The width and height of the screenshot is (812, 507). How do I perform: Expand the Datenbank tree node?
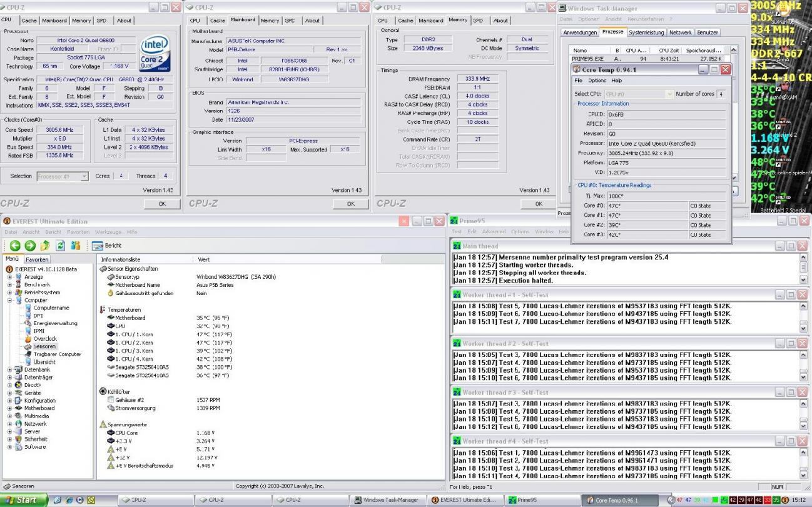pyautogui.click(x=10, y=369)
